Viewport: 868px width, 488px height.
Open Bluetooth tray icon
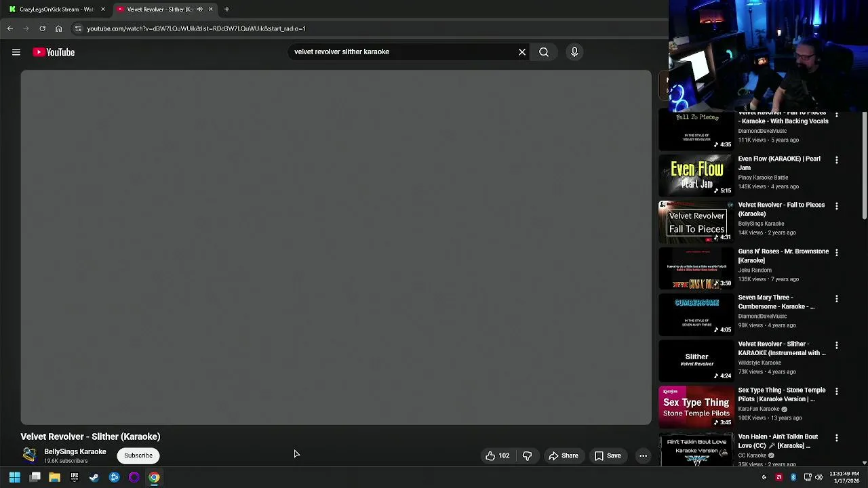(x=793, y=478)
